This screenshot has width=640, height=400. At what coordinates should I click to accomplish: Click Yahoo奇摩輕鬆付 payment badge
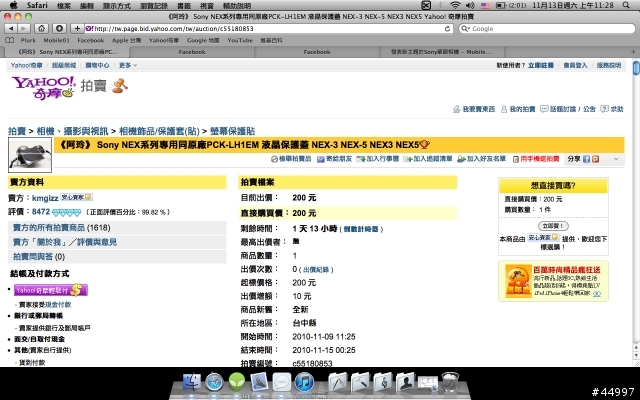(51, 290)
